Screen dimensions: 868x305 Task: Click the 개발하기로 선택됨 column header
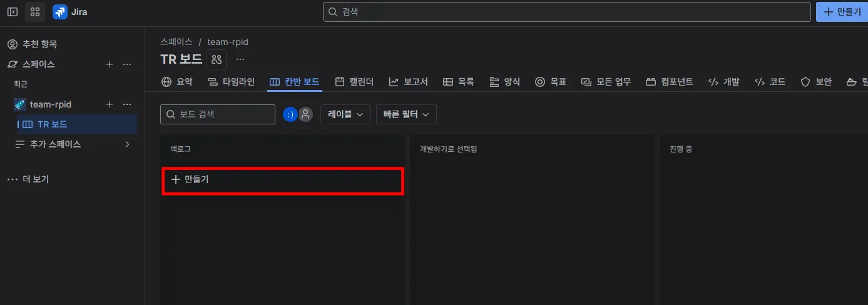click(x=448, y=149)
